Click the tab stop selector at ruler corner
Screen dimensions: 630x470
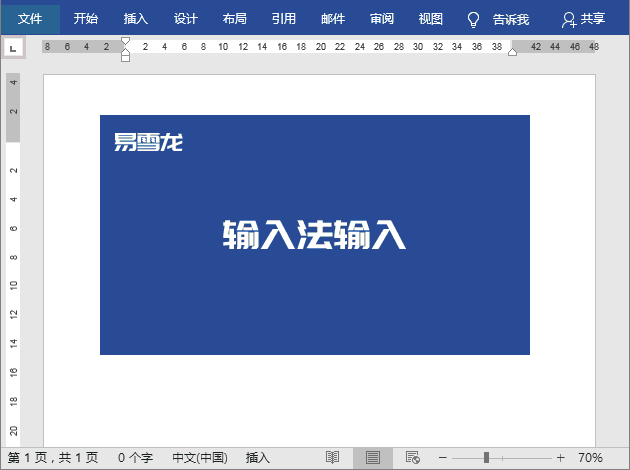13,48
